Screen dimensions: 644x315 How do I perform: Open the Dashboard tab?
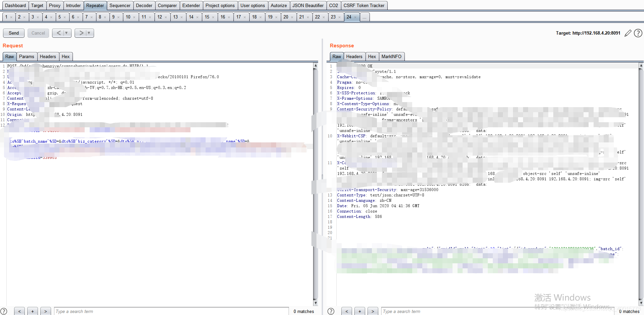point(15,5)
